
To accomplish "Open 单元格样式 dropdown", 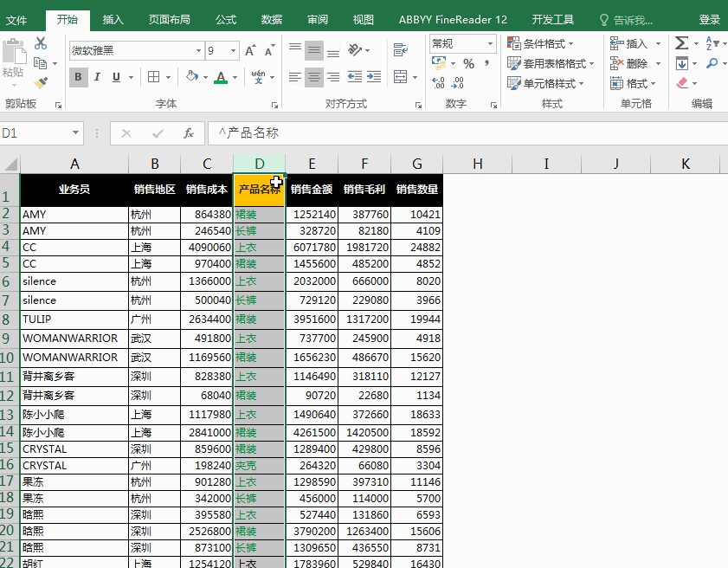I will (x=545, y=84).
